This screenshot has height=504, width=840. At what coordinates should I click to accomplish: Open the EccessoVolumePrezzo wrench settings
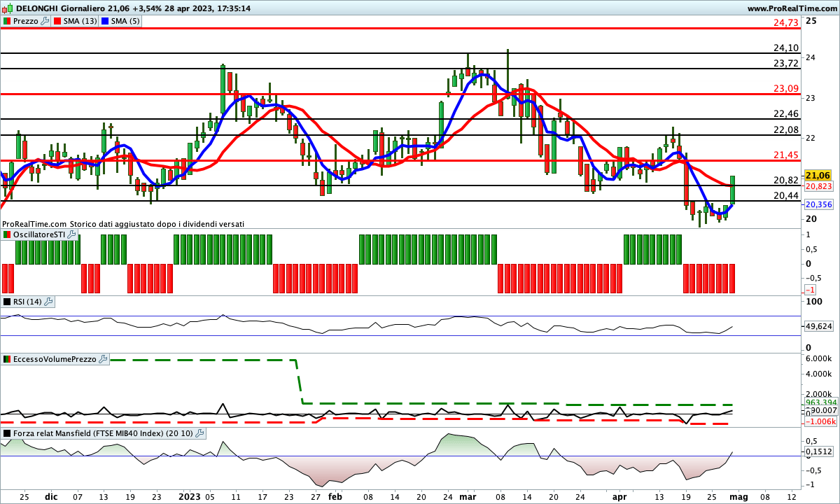click(104, 359)
